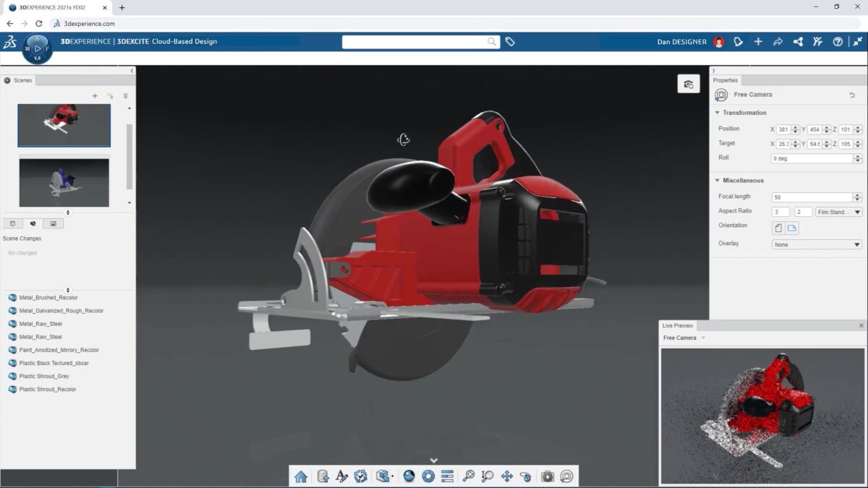Image resolution: width=868 pixels, height=488 pixels.
Task: Click the plus add icon in header
Action: 758,42
